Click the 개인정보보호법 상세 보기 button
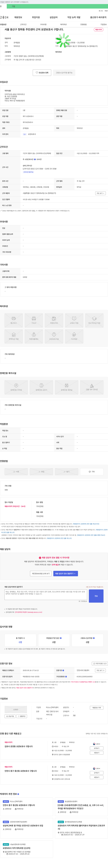108x868 pixels. point(41,573)
